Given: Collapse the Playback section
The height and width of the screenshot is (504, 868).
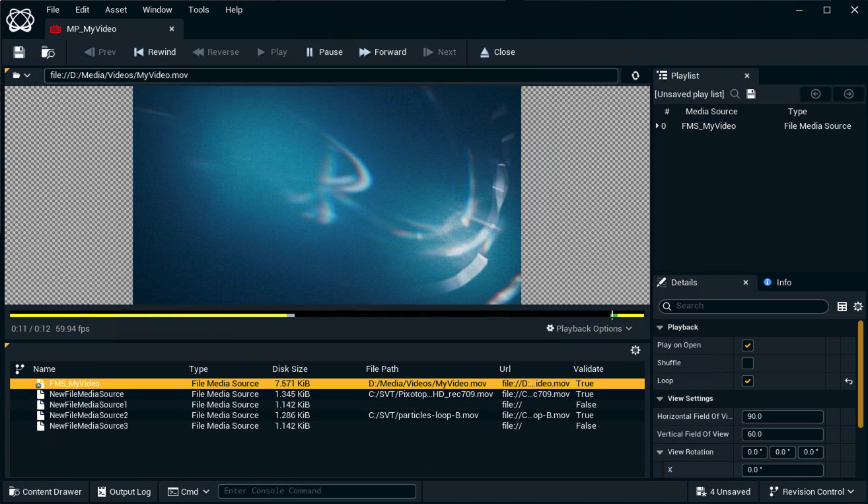Looking at the screenshot, I should pyautogui.click(x=660, y=328).
